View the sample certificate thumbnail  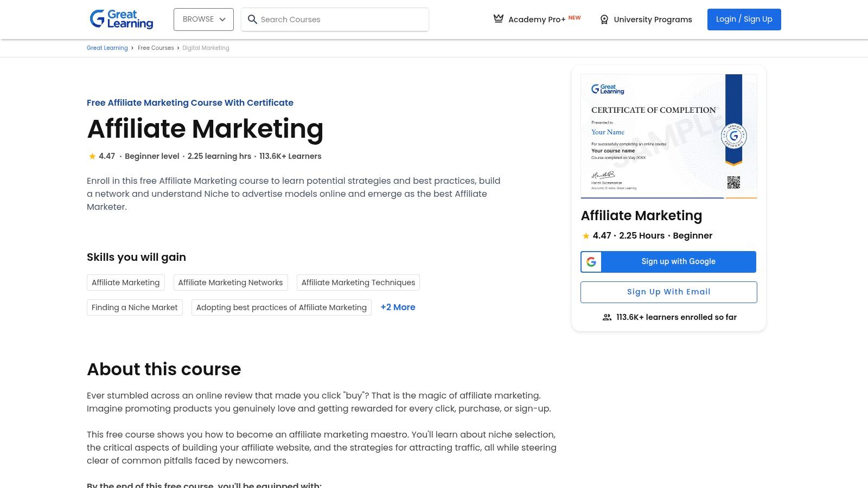(x=668, y=136)
